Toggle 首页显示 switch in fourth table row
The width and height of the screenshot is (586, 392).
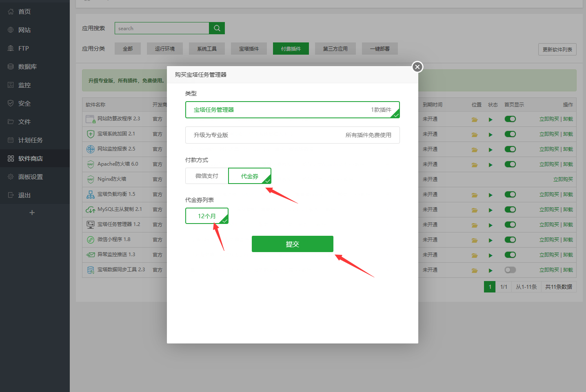[510, 164]
